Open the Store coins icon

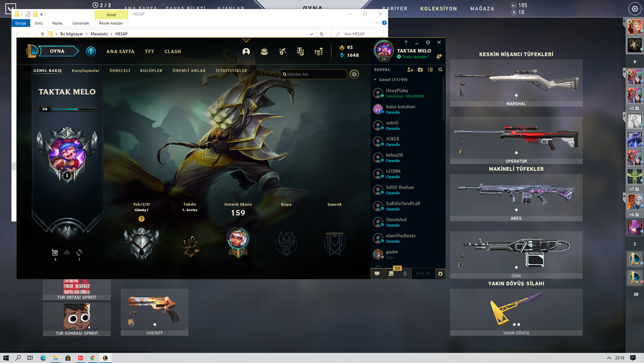[x=318, y=52]
